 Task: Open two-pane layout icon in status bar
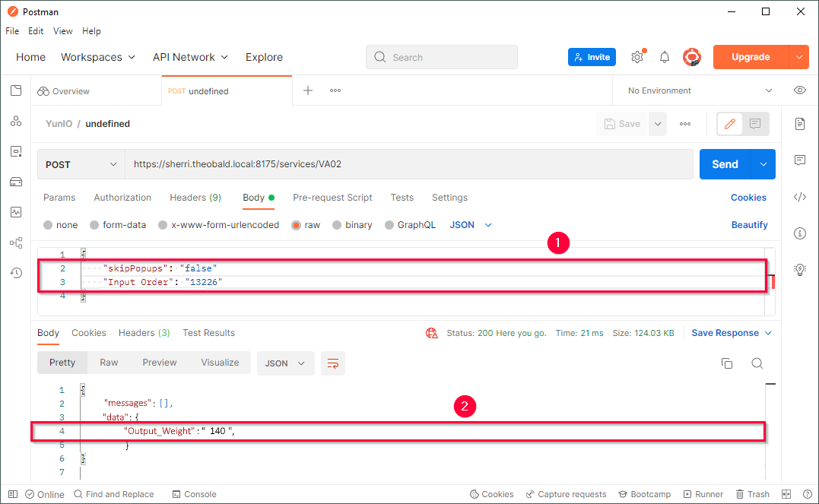coord(786,494)
